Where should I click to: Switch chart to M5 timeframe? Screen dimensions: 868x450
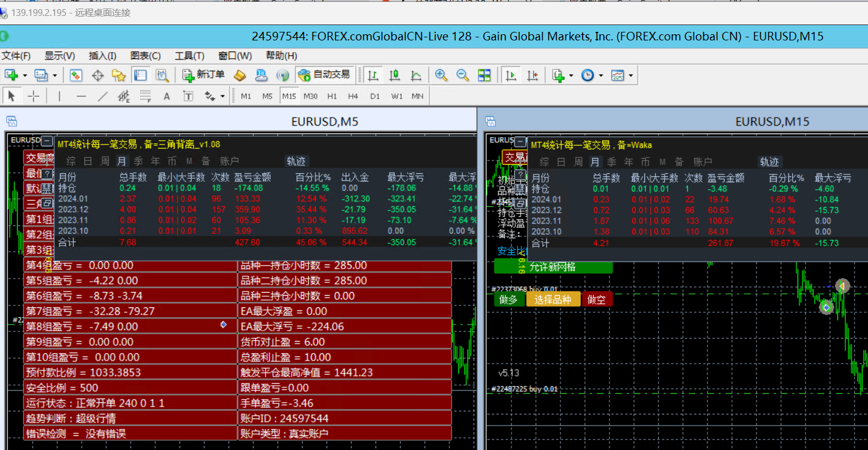click(x=267, y=96)
